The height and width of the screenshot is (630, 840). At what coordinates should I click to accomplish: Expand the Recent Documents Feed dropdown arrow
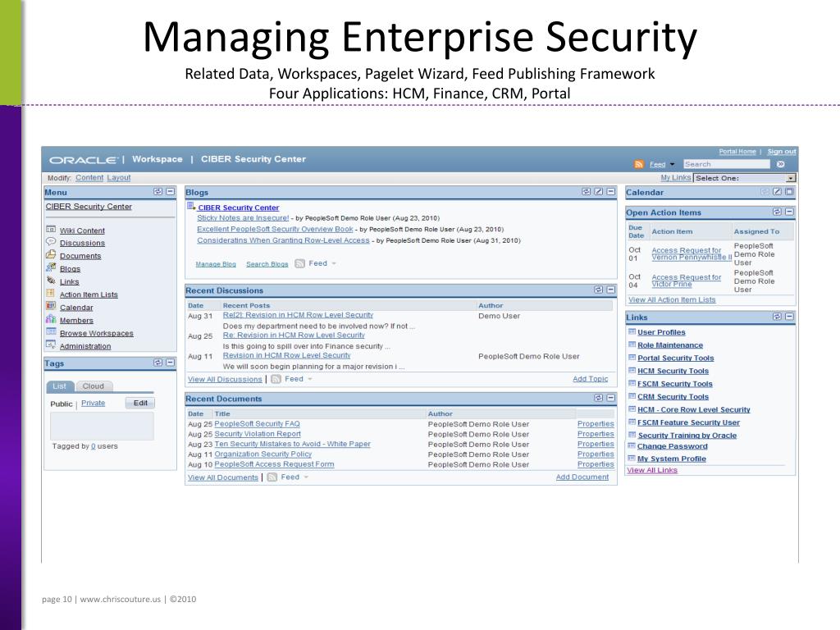tap(307, 477)
